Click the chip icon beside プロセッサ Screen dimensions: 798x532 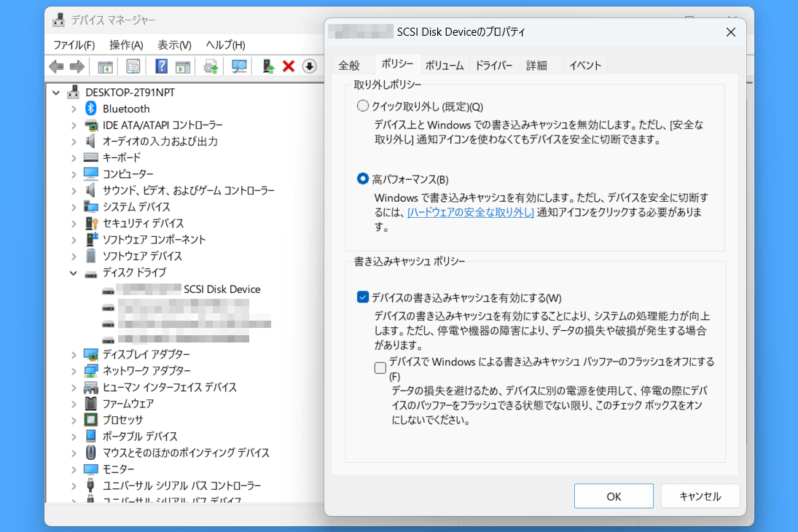90,420
